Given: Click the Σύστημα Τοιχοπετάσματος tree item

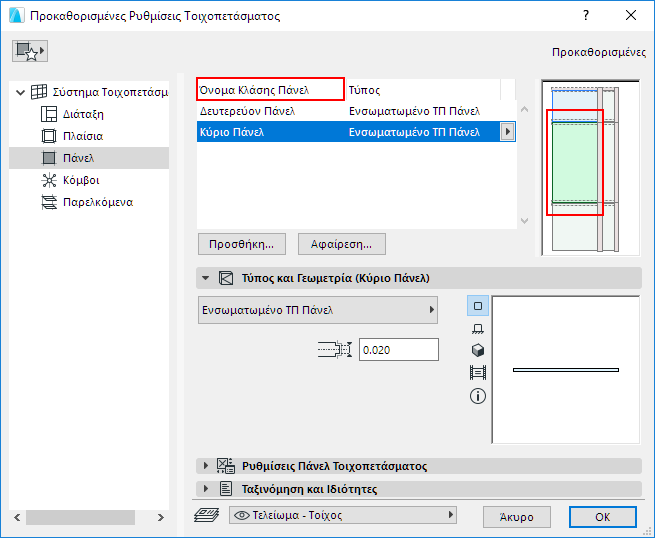Looking at the screenshot, I should click(110, 92).
